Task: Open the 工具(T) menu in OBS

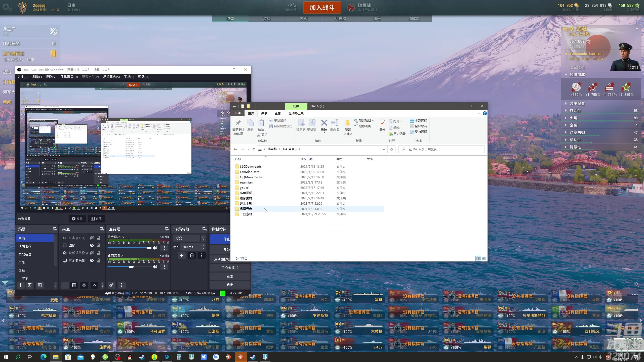Action: coord(129,77)
